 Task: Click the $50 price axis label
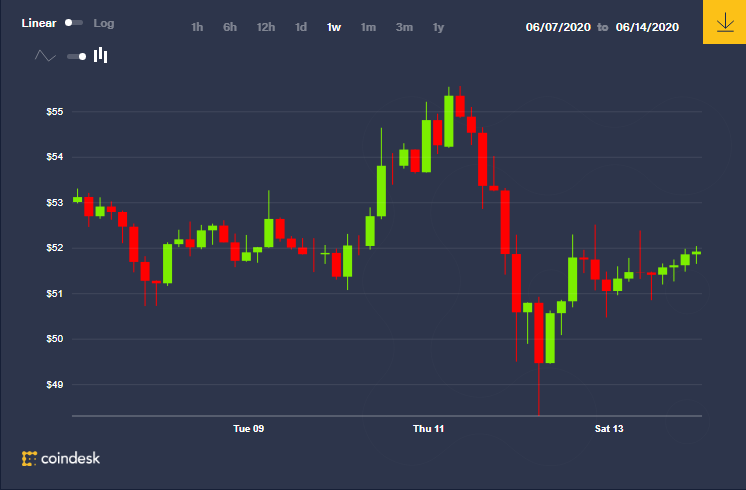tap(55, 339)
